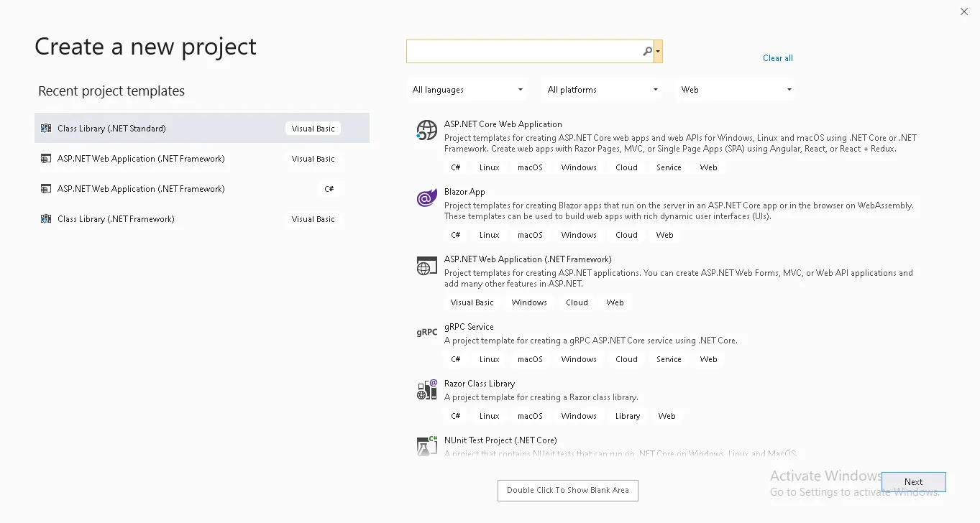The width and height of the screenshot is (980, 523).
Task: Click the Blazor App purple icon
Action: pyautogui.click(x=427, y=198)
